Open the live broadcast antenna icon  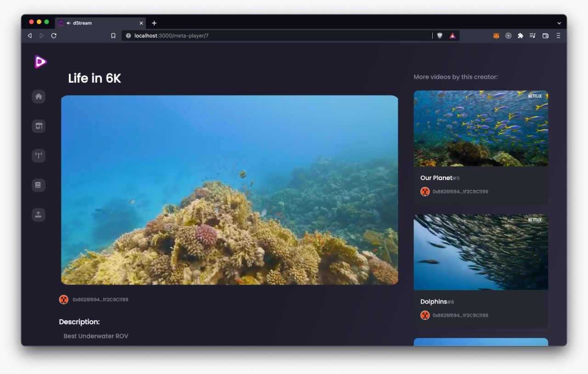coord(39,155)
